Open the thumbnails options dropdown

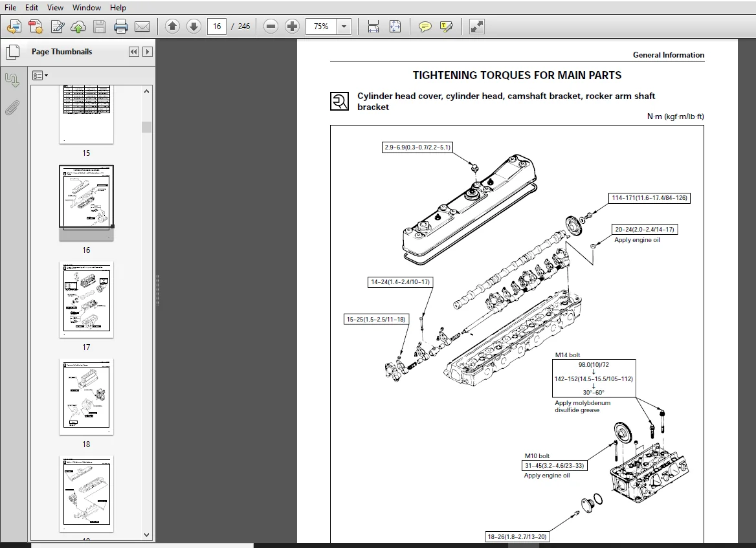pos(40,76)
